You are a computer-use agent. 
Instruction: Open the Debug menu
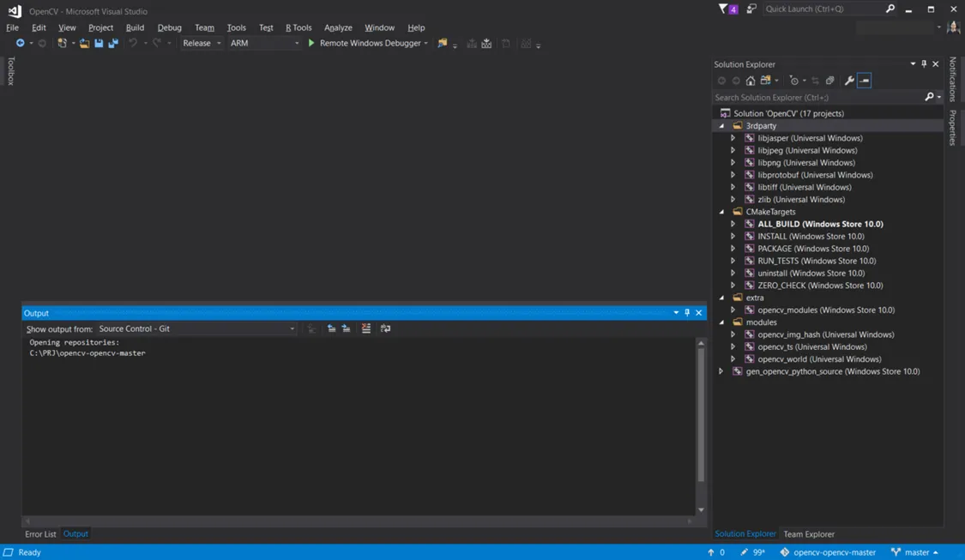point(169,27)
